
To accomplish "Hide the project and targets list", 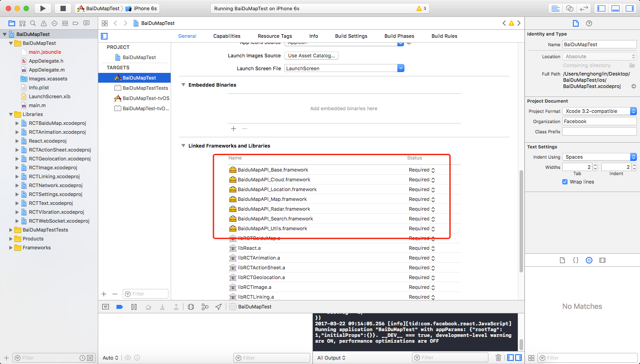I will (104, 36).
